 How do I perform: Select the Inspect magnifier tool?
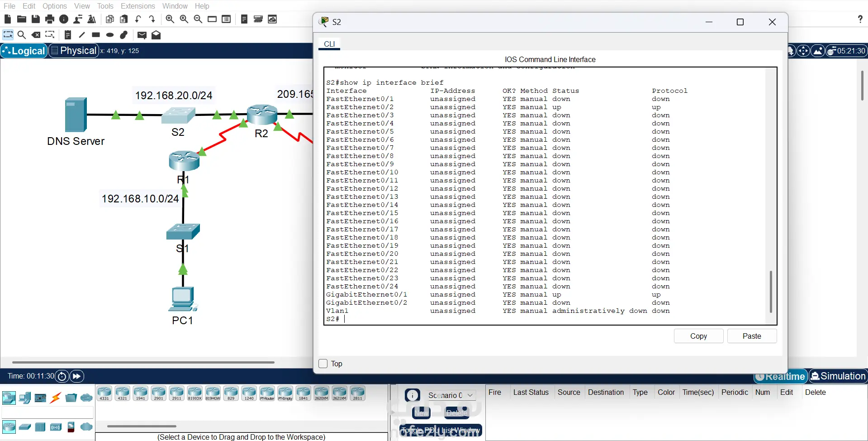click(x=22, y=35)
